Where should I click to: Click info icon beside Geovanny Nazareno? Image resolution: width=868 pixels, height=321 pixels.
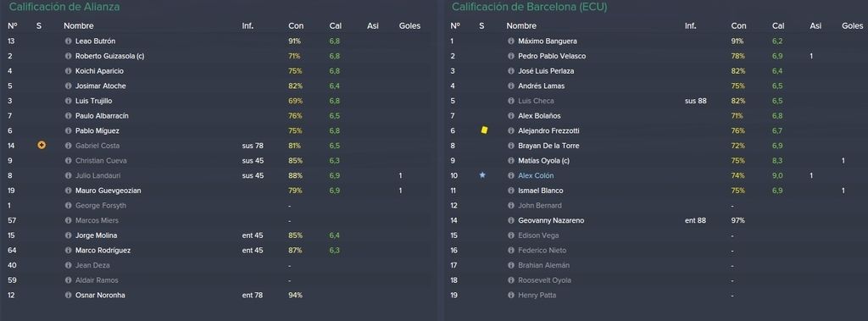(x=511, y=220)
